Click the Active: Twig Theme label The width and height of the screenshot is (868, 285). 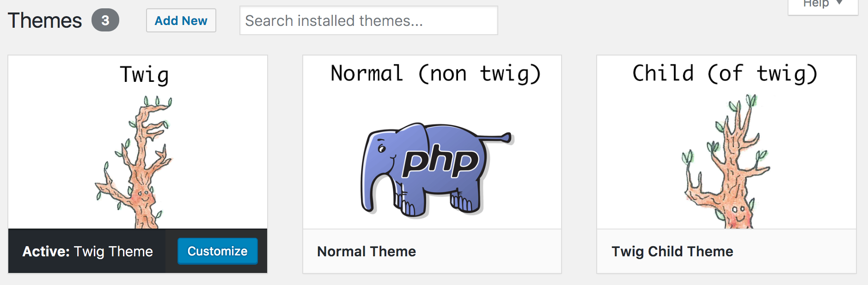[88, 251]
